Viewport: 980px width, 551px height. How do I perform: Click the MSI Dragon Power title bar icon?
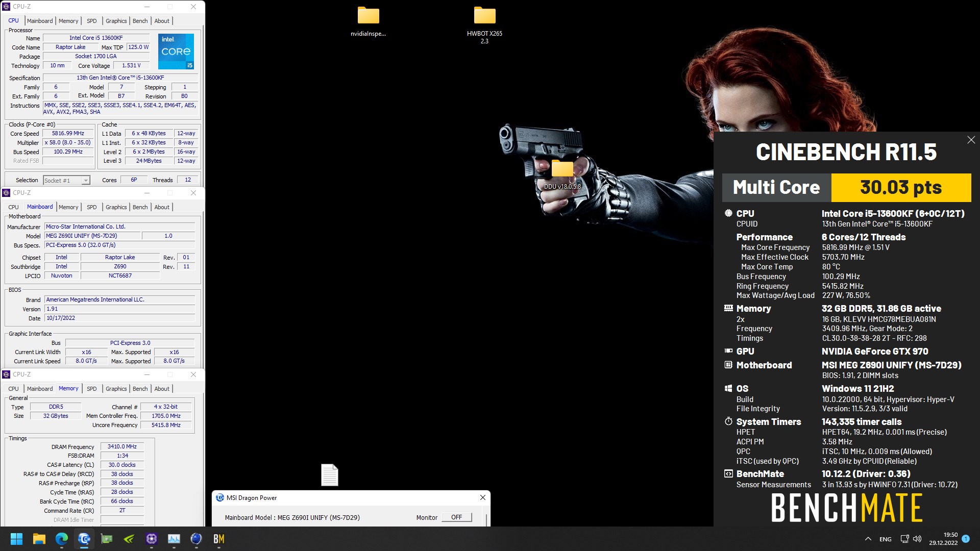coord(219,498)
